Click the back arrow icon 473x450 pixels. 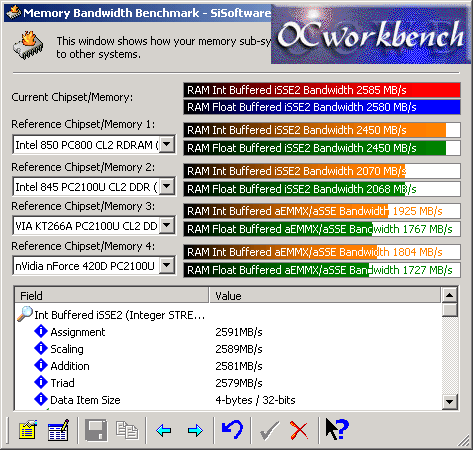(163, 430)
